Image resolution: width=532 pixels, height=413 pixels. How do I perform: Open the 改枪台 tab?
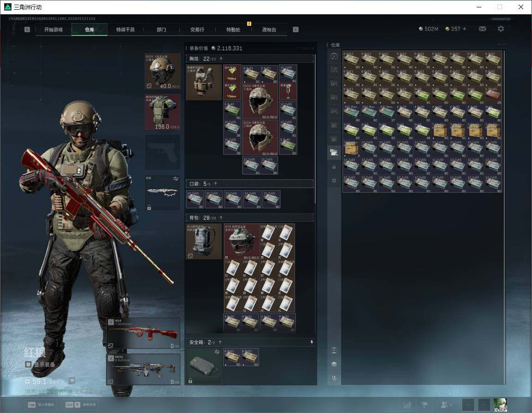(269, 29)
